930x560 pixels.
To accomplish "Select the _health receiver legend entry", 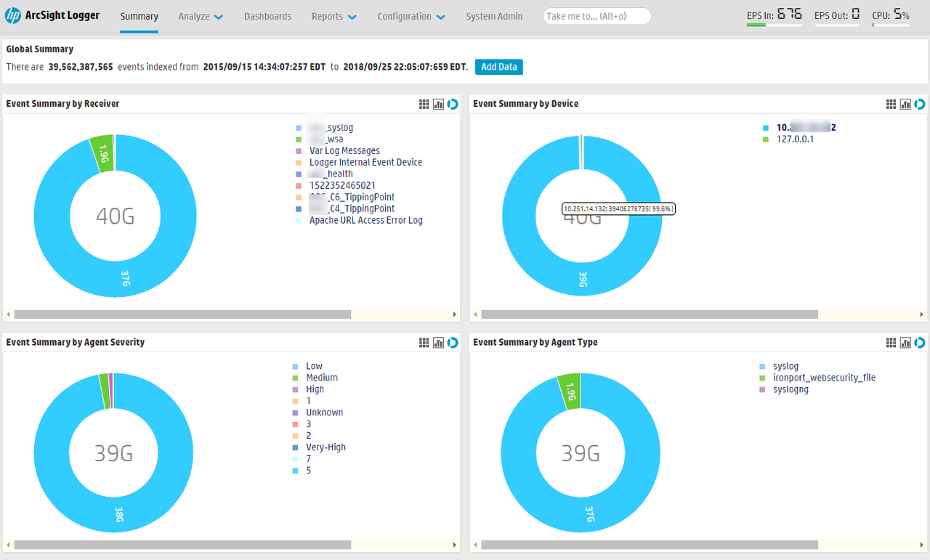I will (x=331, y=174).
